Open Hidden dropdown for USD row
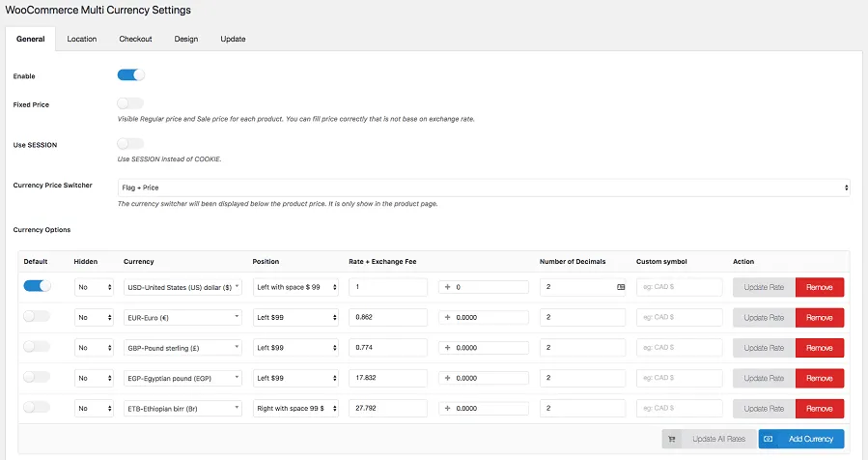Viewport: 868px width, 460px height. (x=94, y=287)
